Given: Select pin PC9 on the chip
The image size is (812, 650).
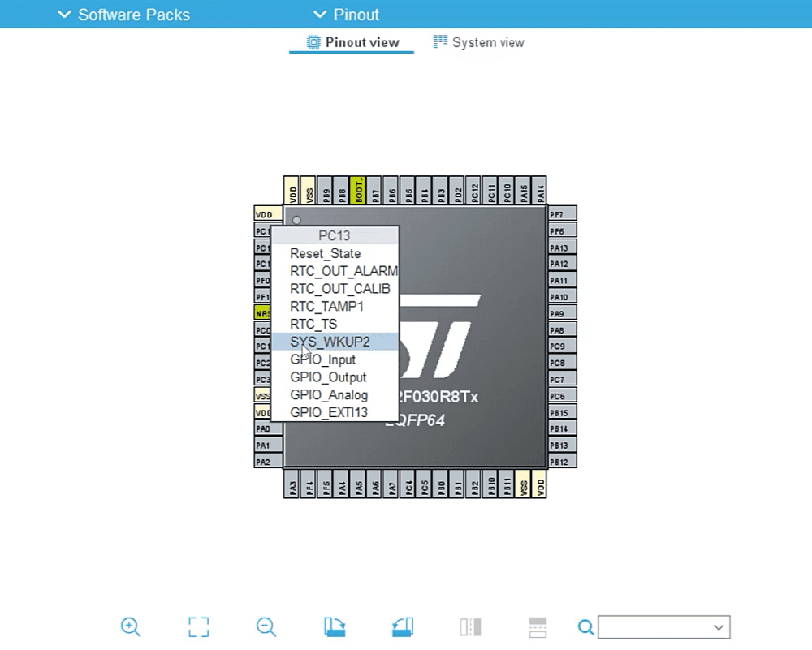Looking at the screenshot, I should 563,346.
